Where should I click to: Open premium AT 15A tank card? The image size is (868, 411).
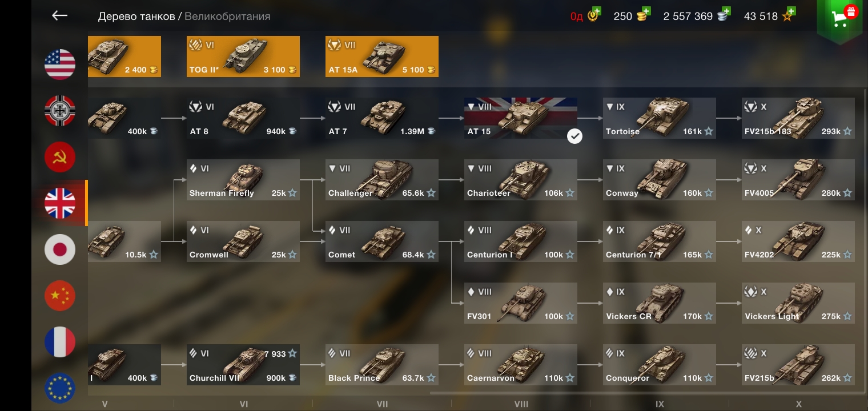(382, 57)
